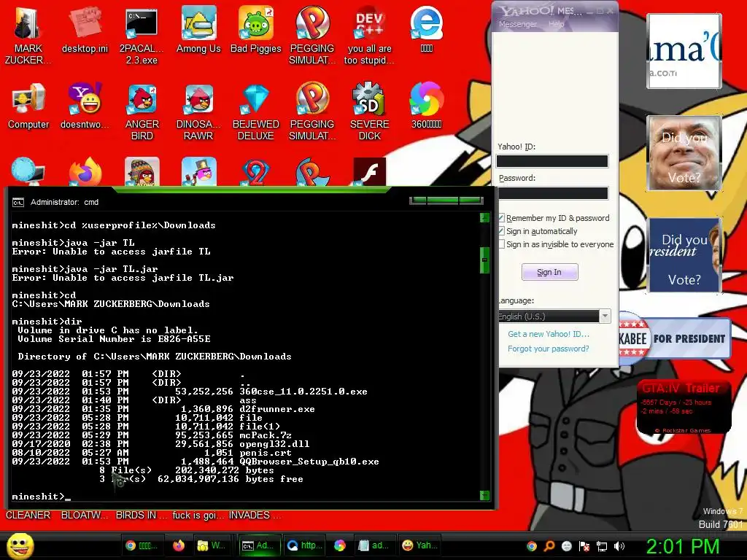Open the Bad Piggies desktop icon
Viewport: 747px width, 560px height.
pos(256,29)
